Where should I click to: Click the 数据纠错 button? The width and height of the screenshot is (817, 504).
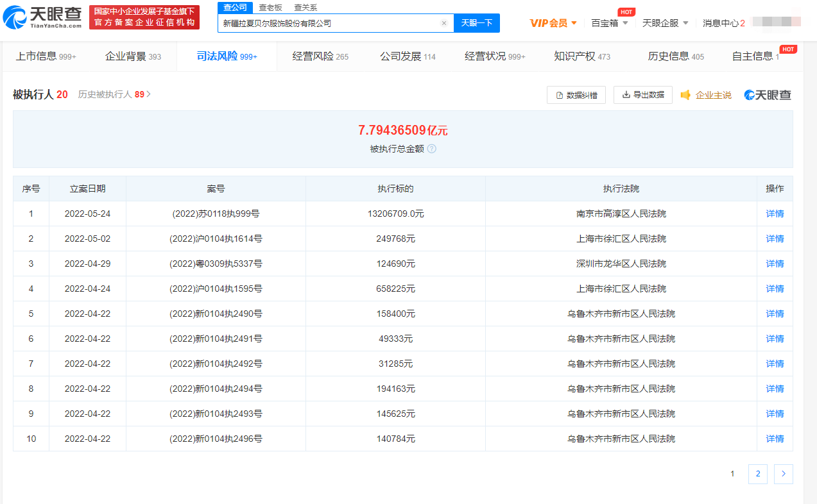coord(576,95)
